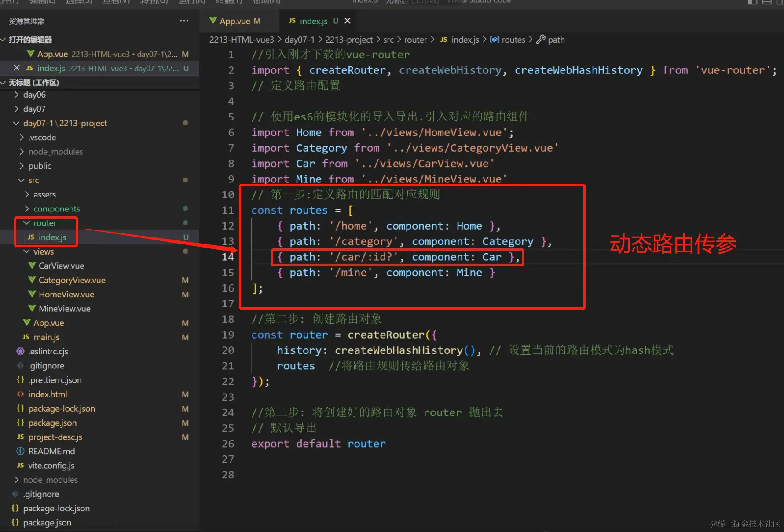The image size is (784, 532).
Task: Click the Vue icon beside CarView.vue
Action: pos(32,266)
